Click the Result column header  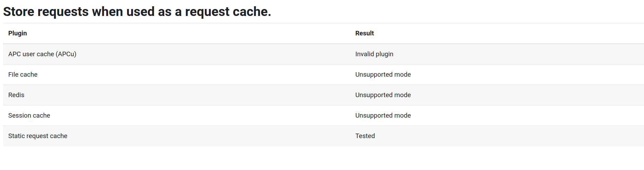point(365,33)
